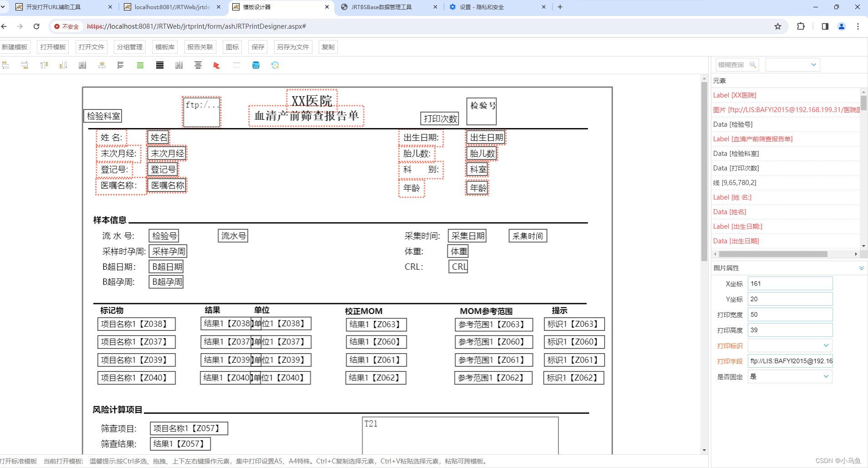Click the align-bottom icon in toolbar
Image resolution: width=868 pixels, height=468 pixels.
[63, 65]
